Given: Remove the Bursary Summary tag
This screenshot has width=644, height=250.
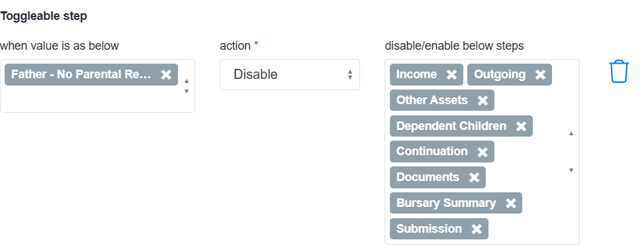Looking at the screenshot, I should pyautogui.click(x=510, y=203).
